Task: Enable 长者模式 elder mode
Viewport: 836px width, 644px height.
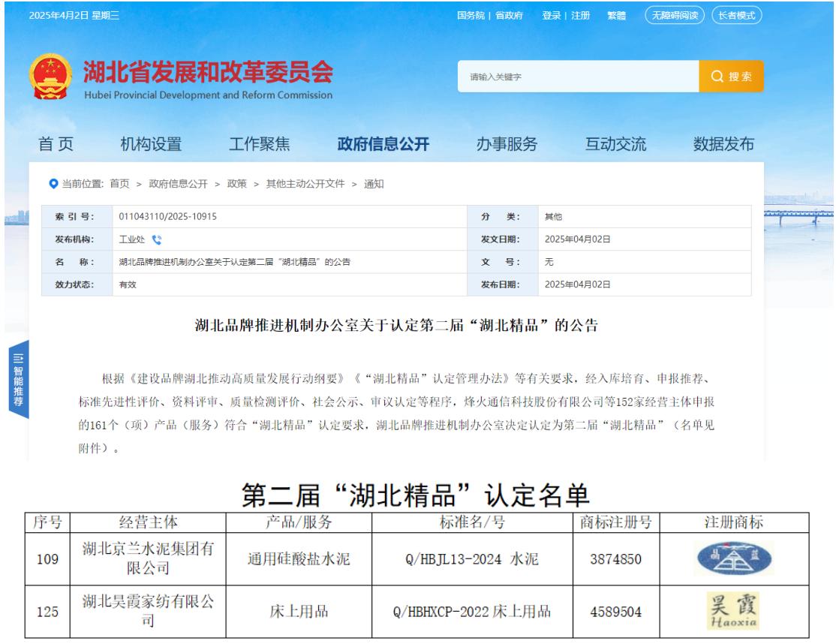Action: pyautogui.click(x=736, y=16)
